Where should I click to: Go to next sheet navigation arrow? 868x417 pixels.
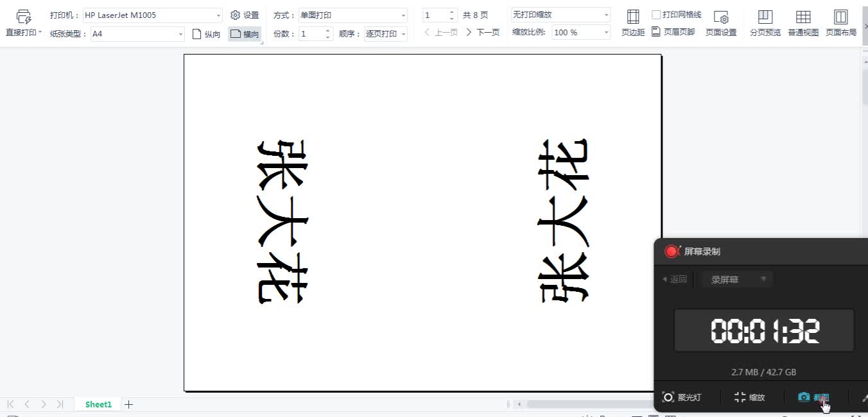[x=44, y=404]
